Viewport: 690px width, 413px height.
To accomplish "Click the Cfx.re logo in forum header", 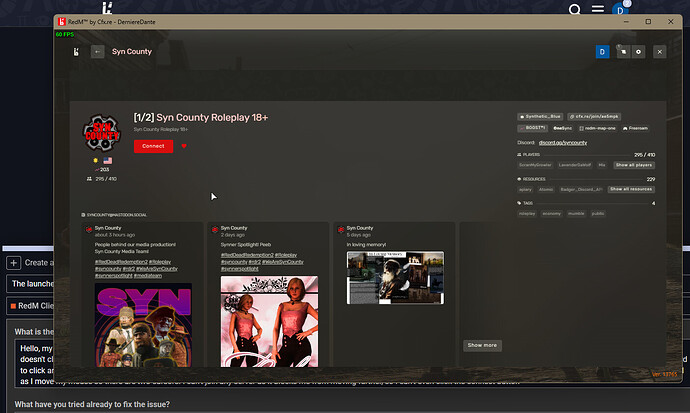I will pyautogui.click(x=107, y=8).
